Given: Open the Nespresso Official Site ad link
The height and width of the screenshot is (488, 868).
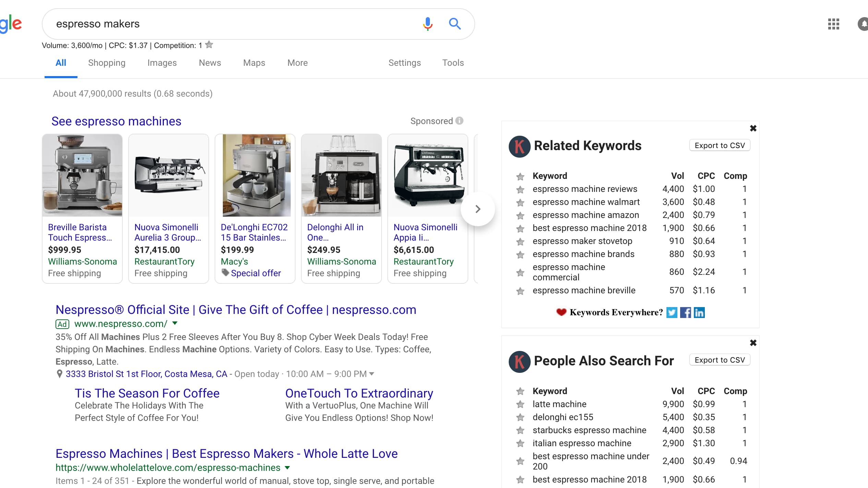Looking at the screenshot, I should [236, 310].
